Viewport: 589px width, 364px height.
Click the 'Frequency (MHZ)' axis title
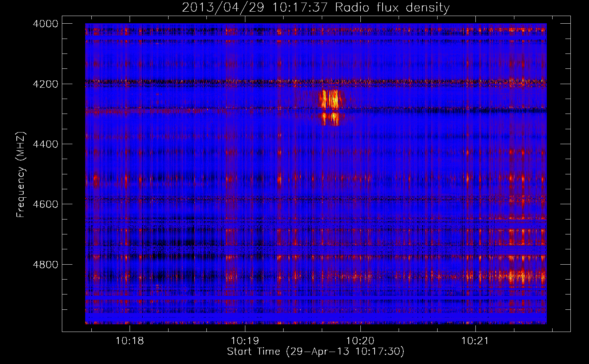[21, 175]
